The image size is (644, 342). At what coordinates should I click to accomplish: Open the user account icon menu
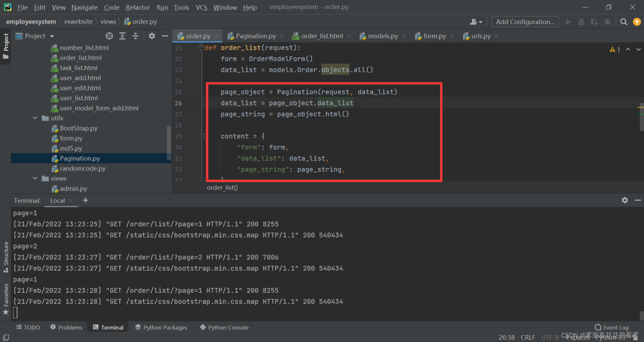tap(476, 22)
